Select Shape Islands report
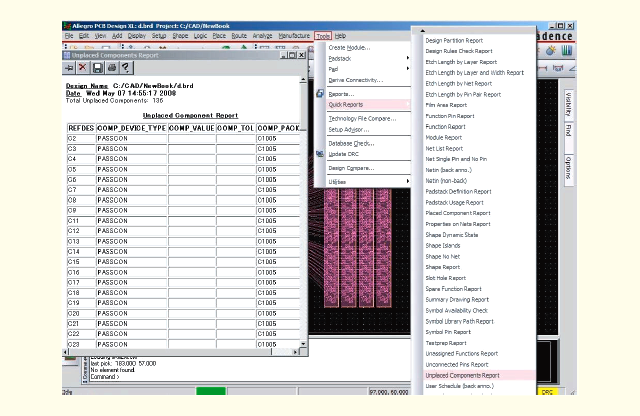 pos(443,245)
